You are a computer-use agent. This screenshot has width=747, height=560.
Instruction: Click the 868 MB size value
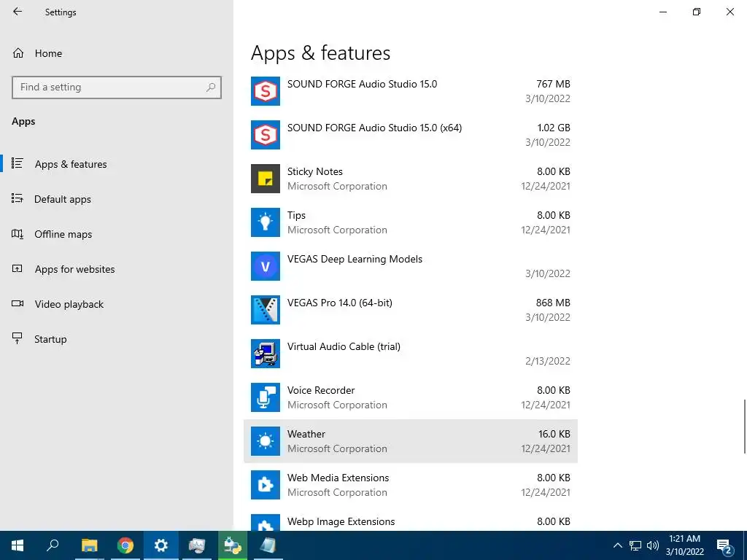tap(553, 303)
